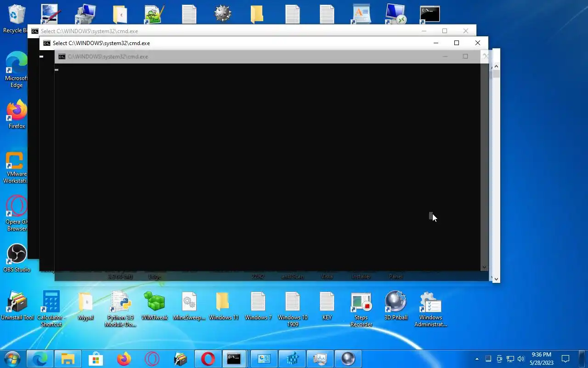Open the Uninstall Tool taskbar icon
This screenshot has height=368, width=588.
[x=180, y=359]
